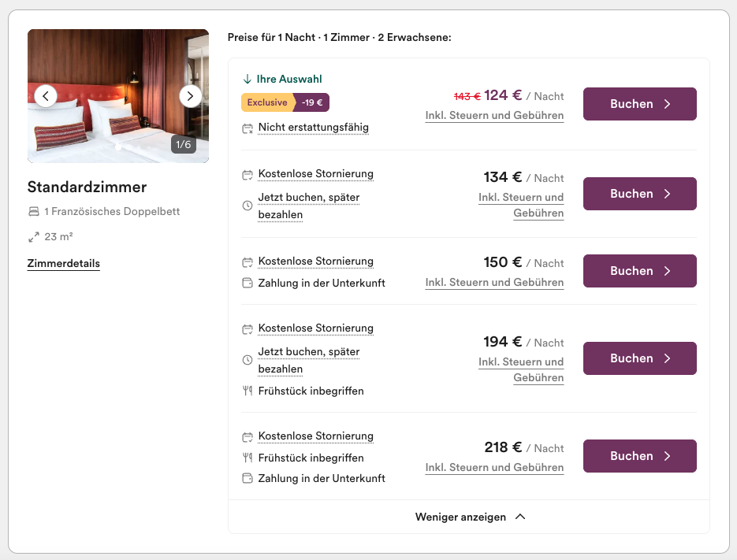Advance to next room photo with right arrow
Viewport: 737px width, 560px height.
191,96
